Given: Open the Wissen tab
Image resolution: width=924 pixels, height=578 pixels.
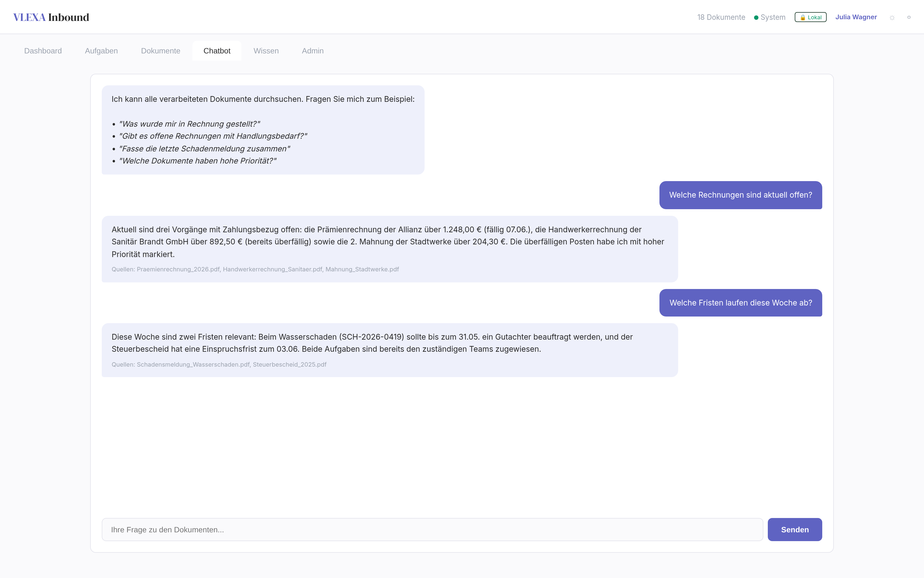Looking at the screenshot, I should click(x=266, y=51).
